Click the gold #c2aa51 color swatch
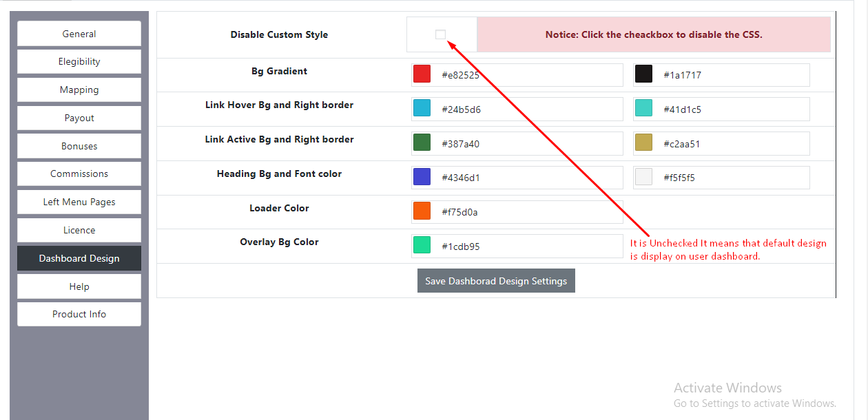The image size is (868, 420). point(643,143)
